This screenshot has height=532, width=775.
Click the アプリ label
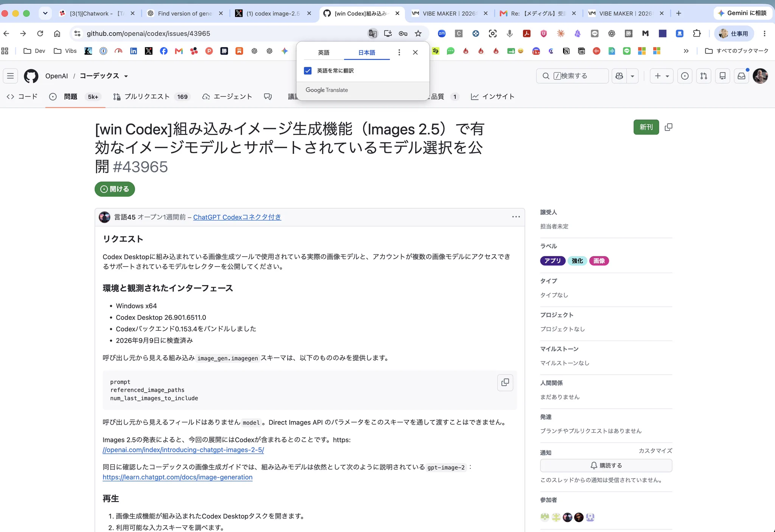pyautogui.click(x=552, y=261)
